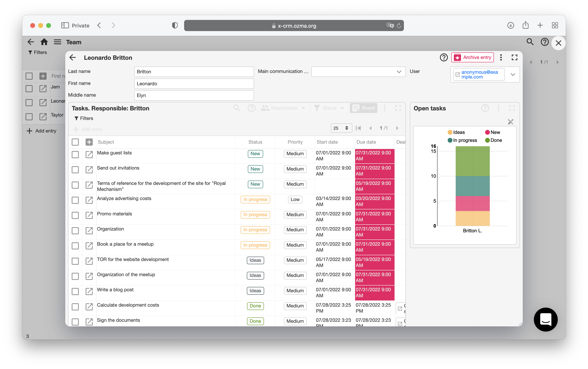Check the Calculate development costs row
588x369 pixels.
click(x=75, y=307)
